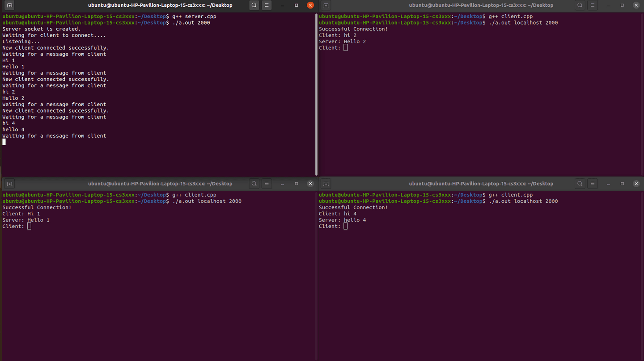Search in the 'Hi 1' client terminal
The image size is (644, 361).
pyautogui.click(x=254, y=184)
